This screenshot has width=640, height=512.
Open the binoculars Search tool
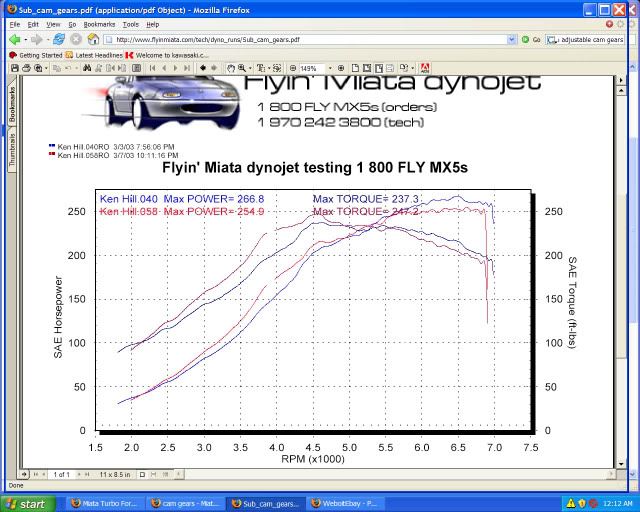87,68
